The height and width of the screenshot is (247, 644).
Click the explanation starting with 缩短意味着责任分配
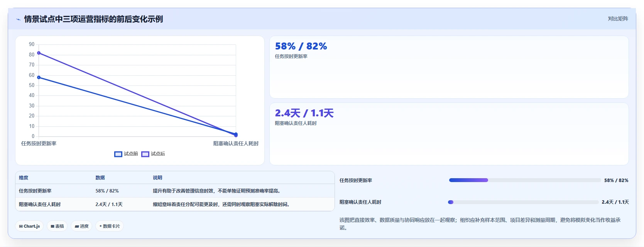click(x=221, y=204)
